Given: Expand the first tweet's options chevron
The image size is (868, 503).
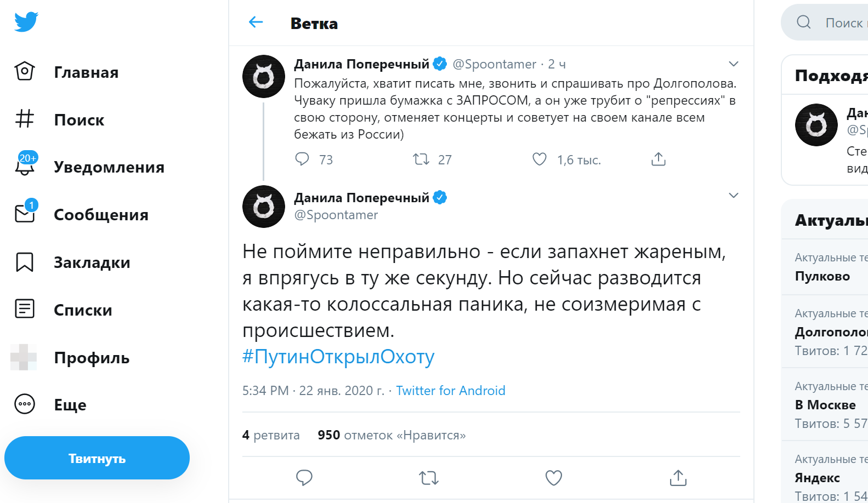Looking at the screenshot, I should tap(733, 64).
